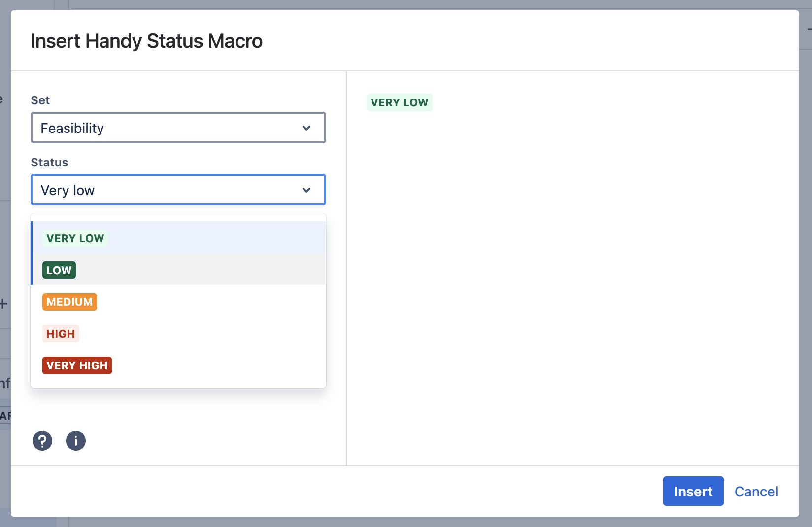Viewport: 812px width, 527px height.
Task: Click the Insert button
Action: [x=693, y=491]
